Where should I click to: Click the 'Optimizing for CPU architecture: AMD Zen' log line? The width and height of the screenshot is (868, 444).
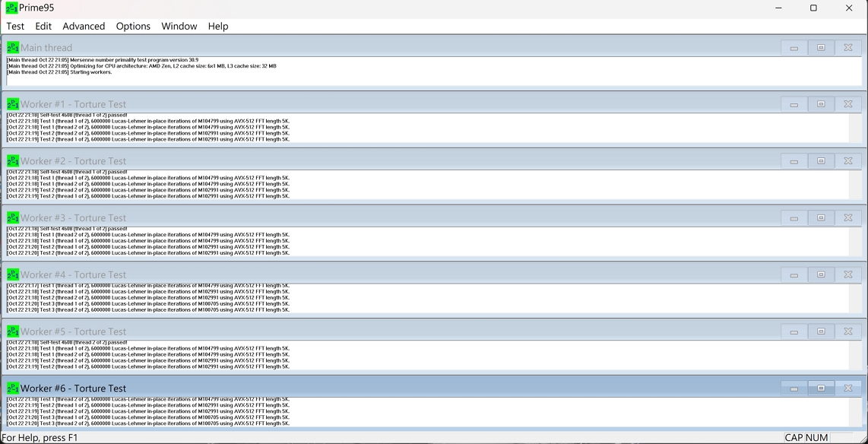coord(141,66)
